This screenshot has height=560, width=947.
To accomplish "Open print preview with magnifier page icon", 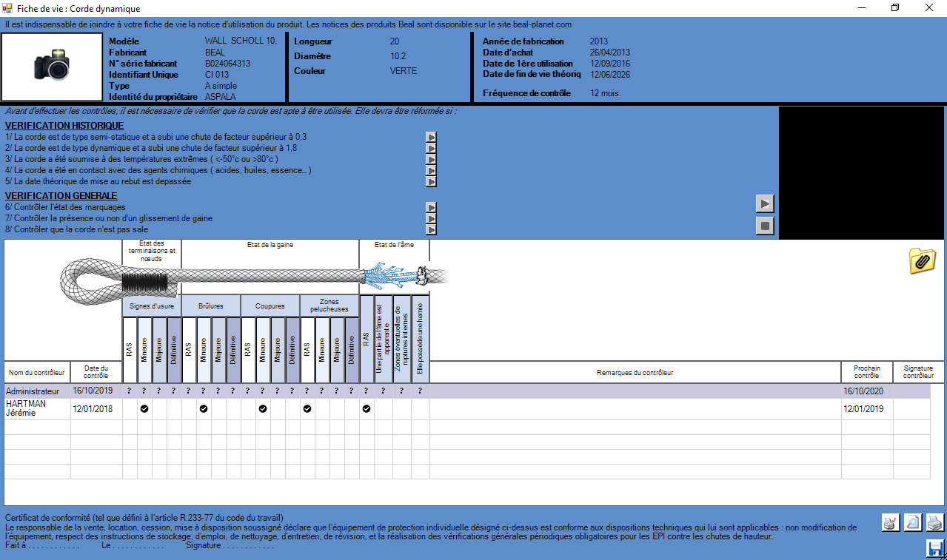I will (x=914, y=522).
